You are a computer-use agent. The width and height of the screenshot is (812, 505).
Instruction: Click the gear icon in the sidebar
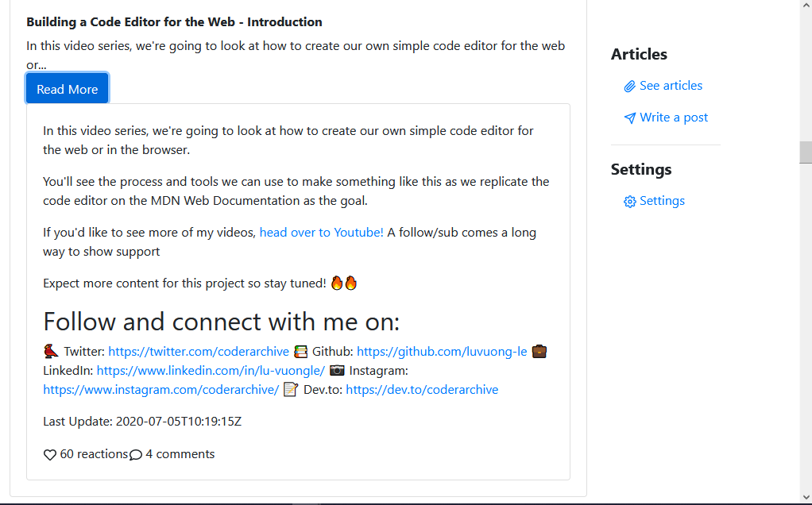tap(630, 202)
